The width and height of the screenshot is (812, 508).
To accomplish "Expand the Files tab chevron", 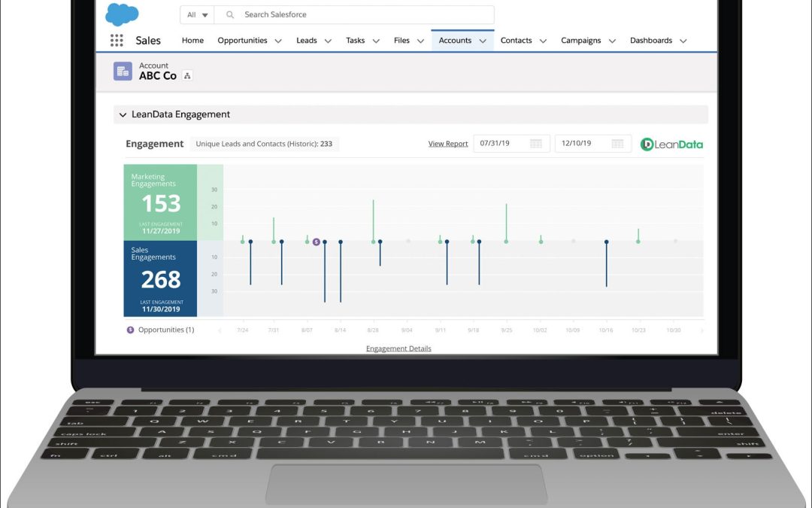I will click(x=420, y=41).
